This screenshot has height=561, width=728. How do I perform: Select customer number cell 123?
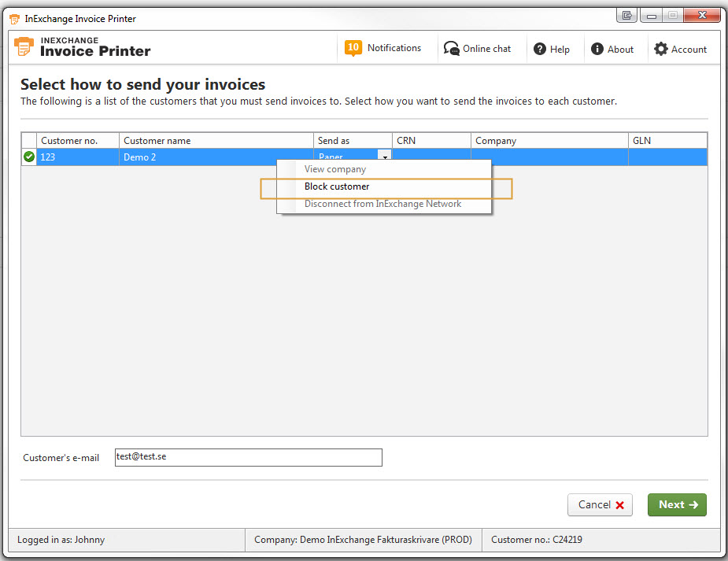click(x=78, y=157)
